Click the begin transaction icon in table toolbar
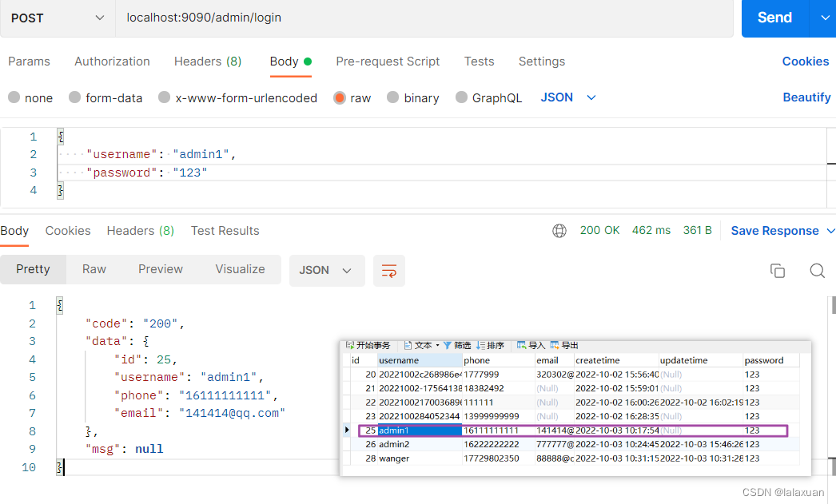 tap(350, 345)
